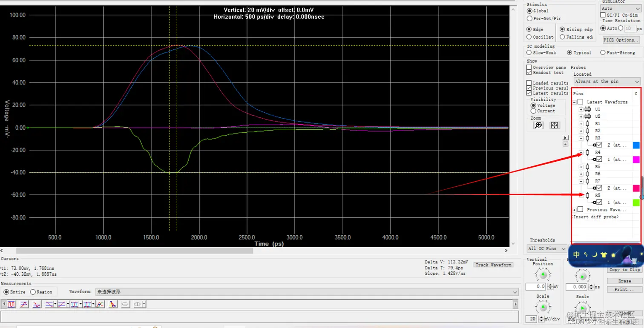Expand the R5 tree node
The width and height of the screenshot is (644, 328).
click(x=581, y=167)
